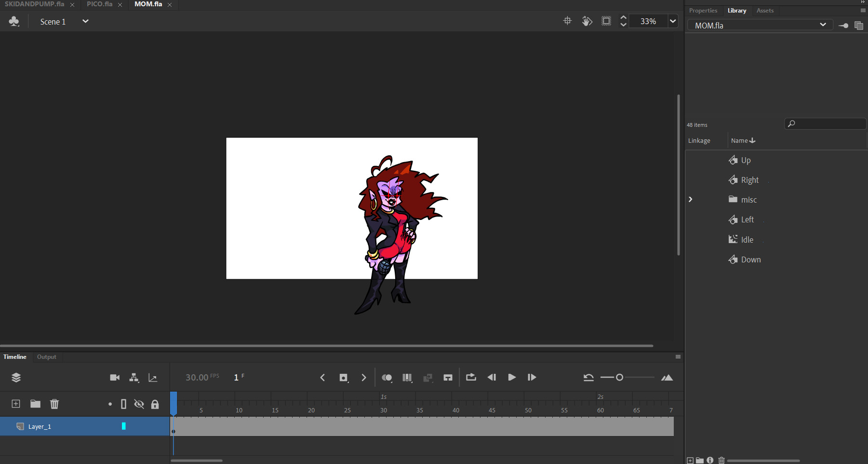
Task: Lock all layers
Action: click(155, 404)
